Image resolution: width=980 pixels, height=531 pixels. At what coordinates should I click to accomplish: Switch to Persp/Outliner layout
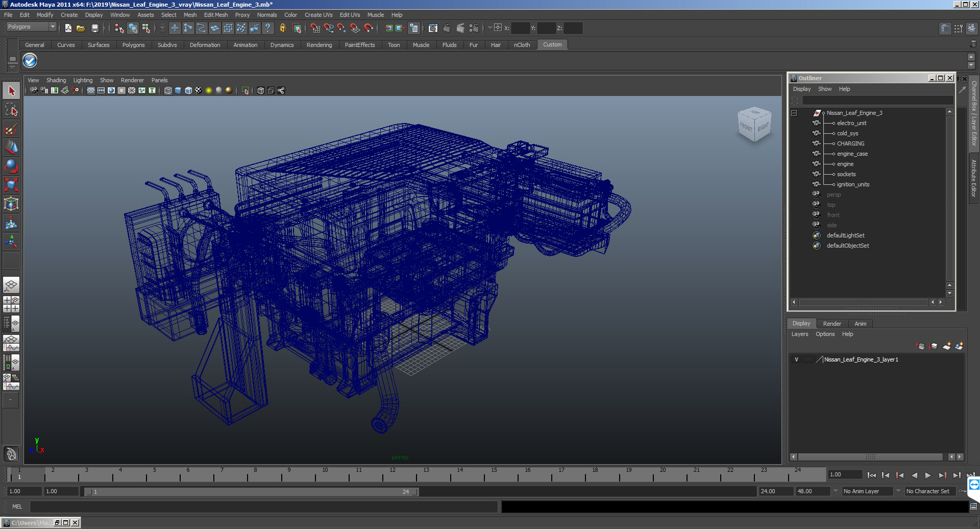(x=11, y=323)
